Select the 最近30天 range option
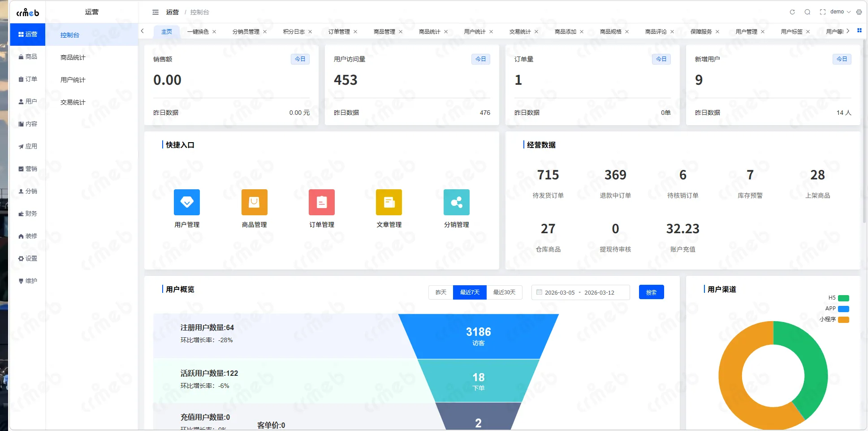The height and width of the screenshot is (431, 868). [x=504, y=292]
